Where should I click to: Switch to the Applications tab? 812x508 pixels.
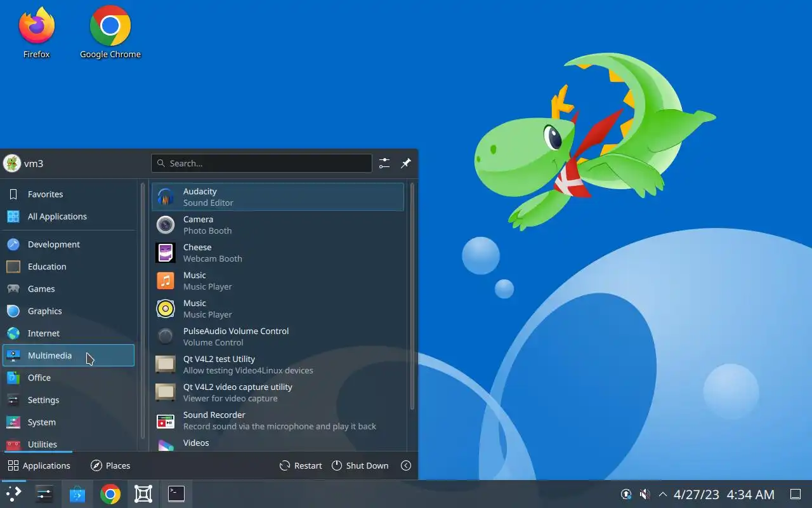point(39,465)
